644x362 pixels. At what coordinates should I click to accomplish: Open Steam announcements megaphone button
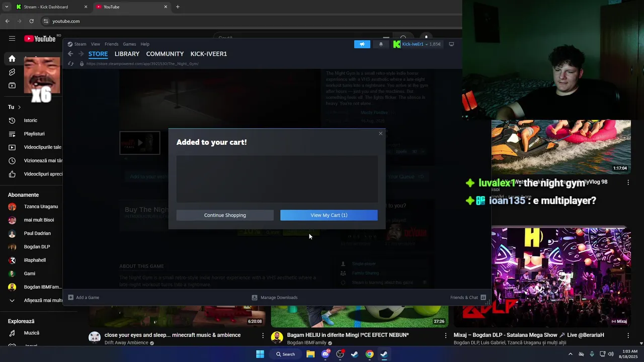[362, 44]
